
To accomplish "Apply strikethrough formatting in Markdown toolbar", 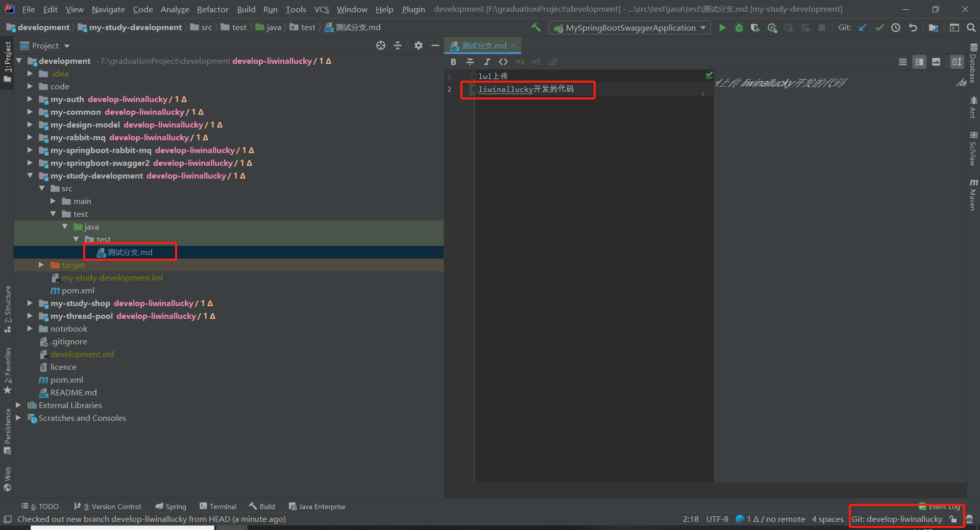I will [470, 62].
